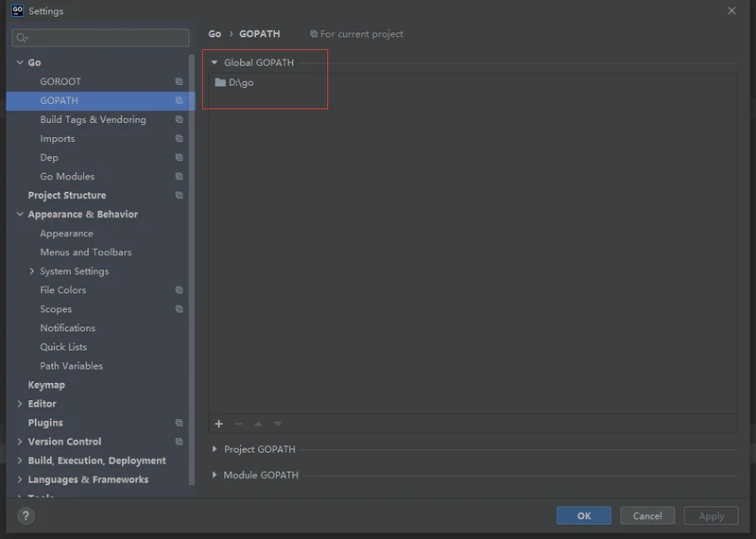Click the move path up arrow icon

tap(258, 424)
